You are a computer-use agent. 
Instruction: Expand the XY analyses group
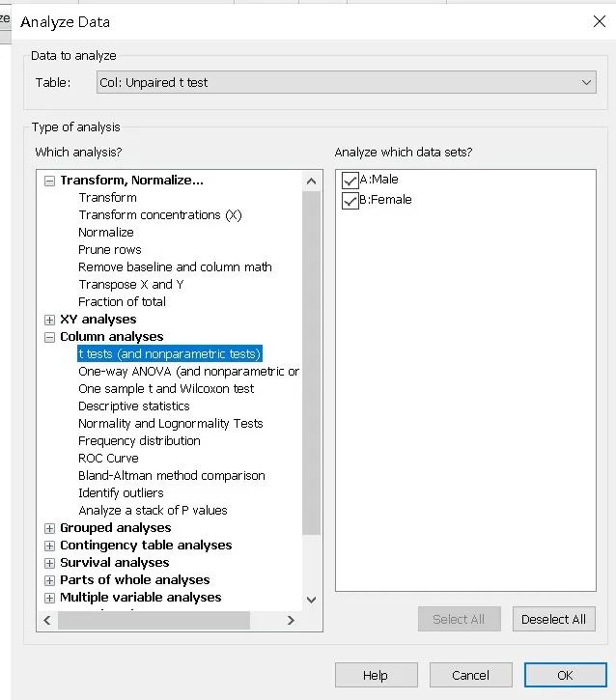[x=49, y=320]
